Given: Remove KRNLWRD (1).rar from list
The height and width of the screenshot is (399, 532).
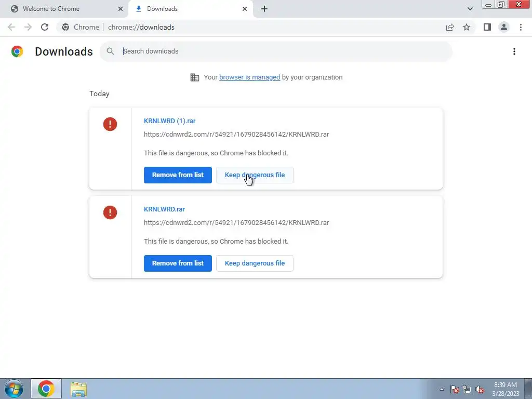Looking at the screenshot, I should [178, 175].
